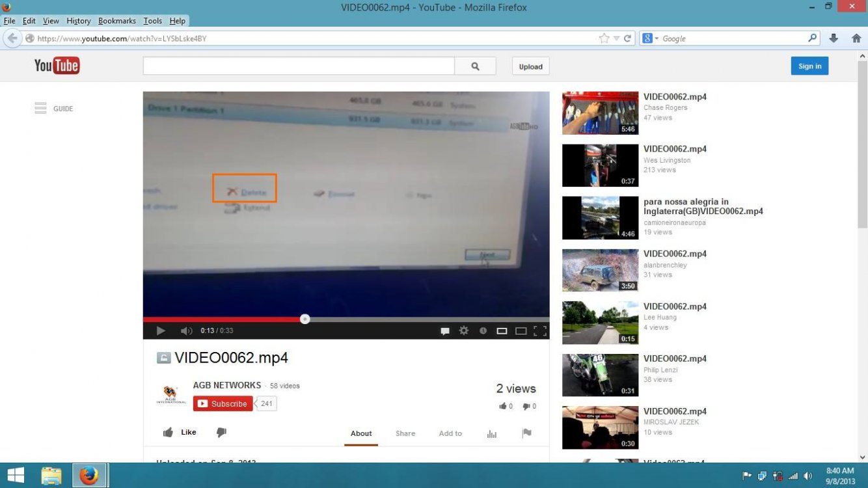Switch the player to small size
The height and width of the screenshot is (488, 868).
tap(502, 331)
